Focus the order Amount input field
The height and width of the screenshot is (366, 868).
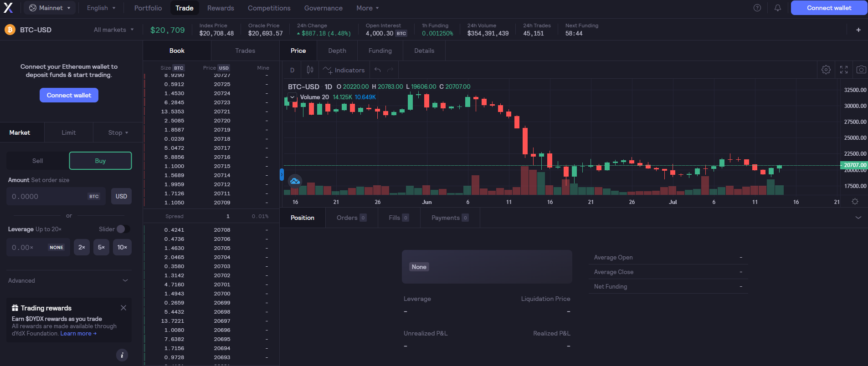click(x=56, y=196)
